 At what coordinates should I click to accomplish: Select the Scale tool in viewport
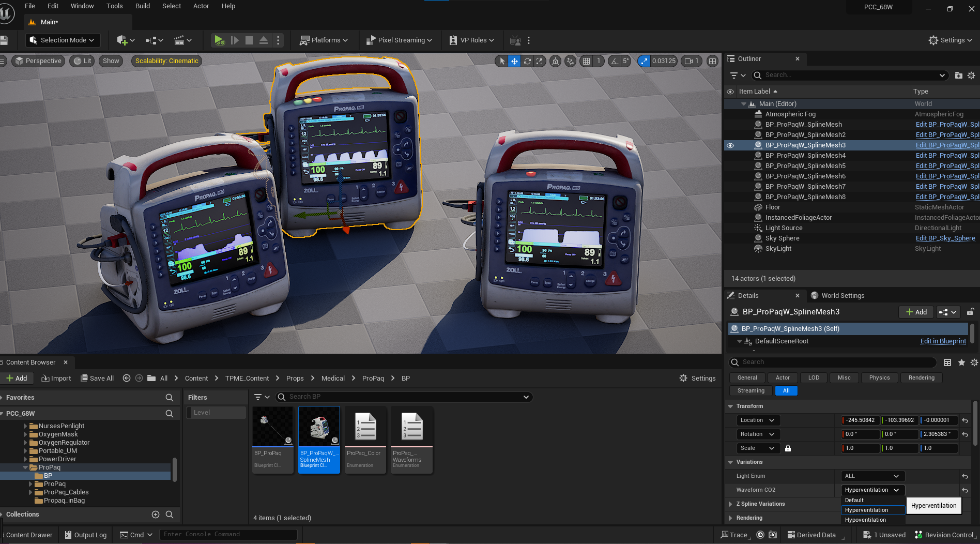point(539,61)
